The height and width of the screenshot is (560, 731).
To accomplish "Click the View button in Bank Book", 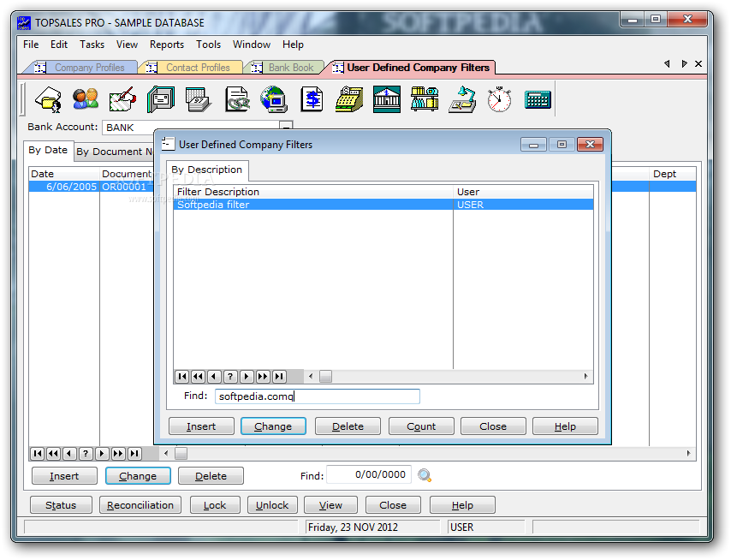I will pyautogui.click(x=330, y=505).
